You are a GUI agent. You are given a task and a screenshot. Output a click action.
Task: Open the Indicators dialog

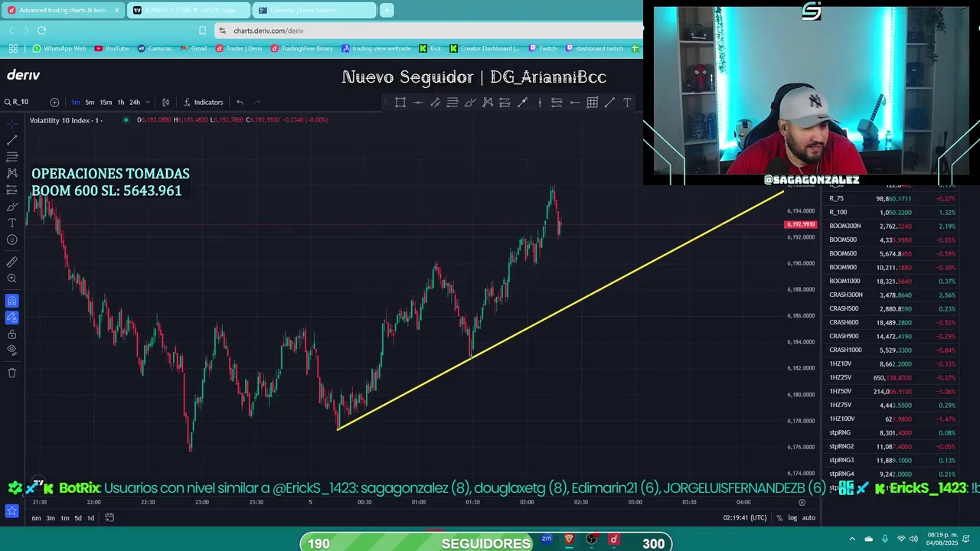pyautogui.click(x=204, y=103)
